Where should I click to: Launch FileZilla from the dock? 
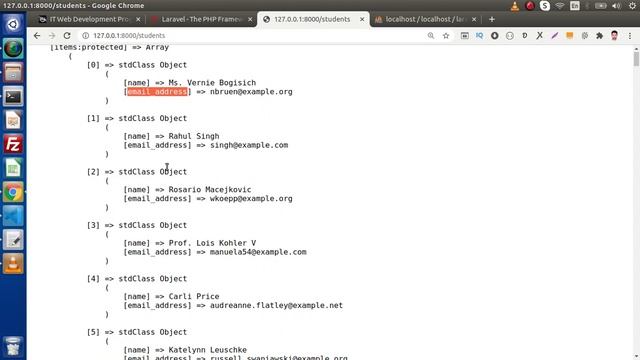[x=13, y=144]
